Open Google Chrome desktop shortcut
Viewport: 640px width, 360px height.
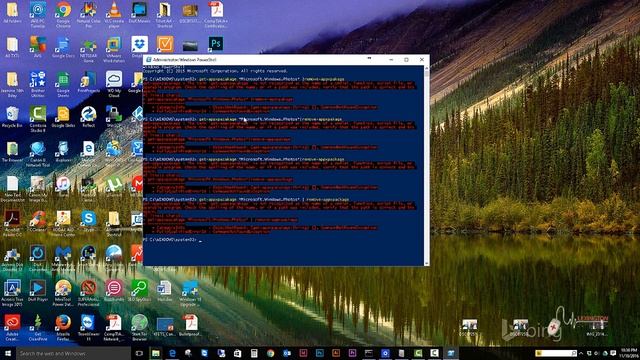[x=63, y=14]
